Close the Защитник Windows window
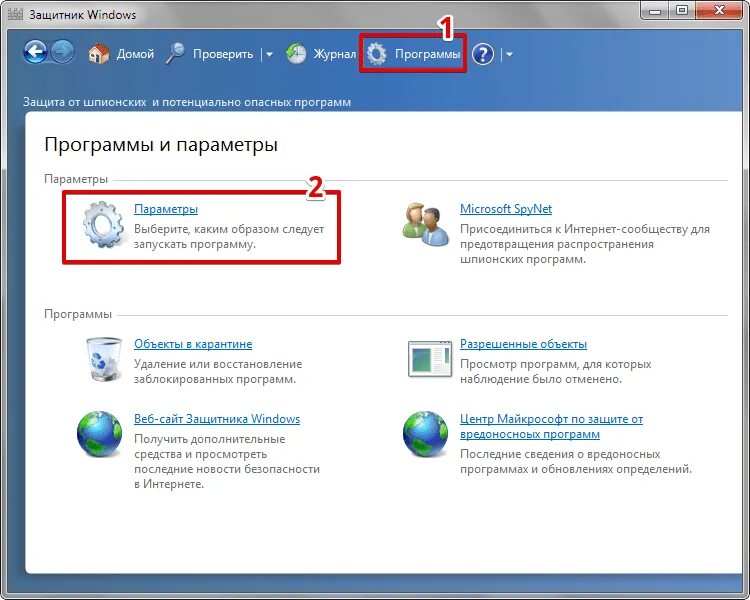 tap(719, 11)
